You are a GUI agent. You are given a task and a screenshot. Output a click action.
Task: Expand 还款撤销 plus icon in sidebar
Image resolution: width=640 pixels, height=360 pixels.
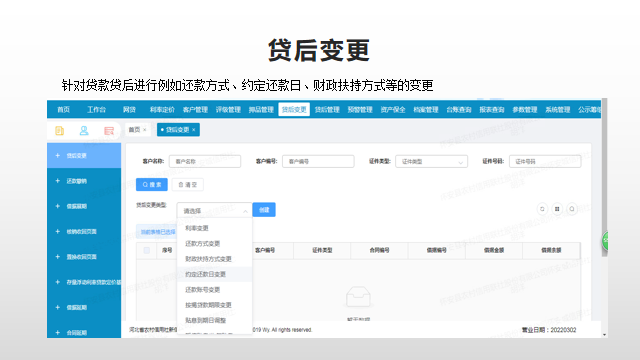pos(58,181)
